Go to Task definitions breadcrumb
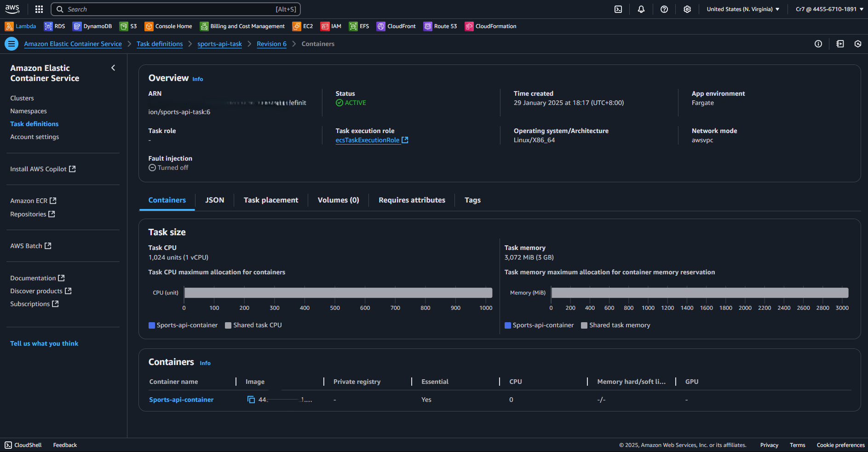This screenshot has width=868, height=452. [x=160, y=44]
